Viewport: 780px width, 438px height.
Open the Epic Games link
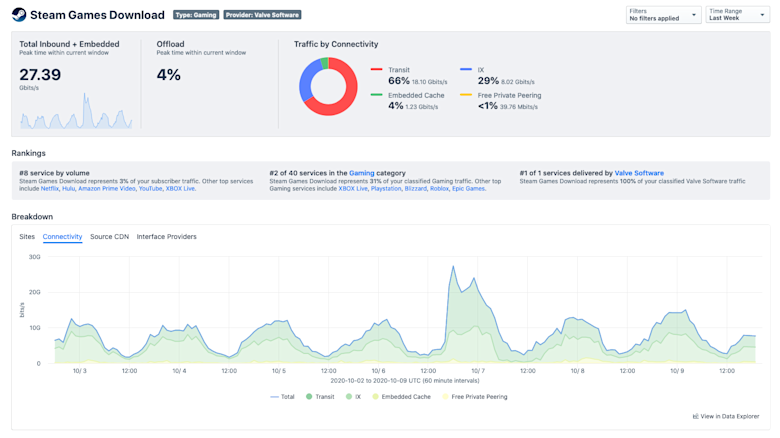468,189
